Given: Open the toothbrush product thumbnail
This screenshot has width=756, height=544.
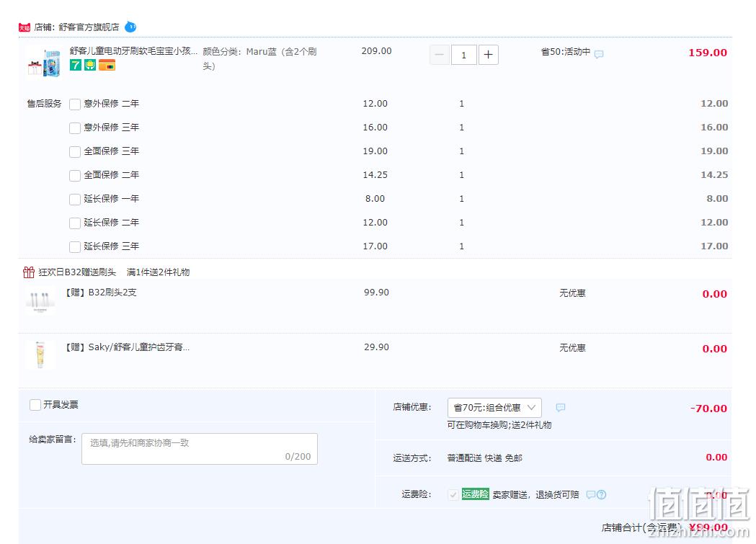Looking at the screenshot, I should [45, 63].
